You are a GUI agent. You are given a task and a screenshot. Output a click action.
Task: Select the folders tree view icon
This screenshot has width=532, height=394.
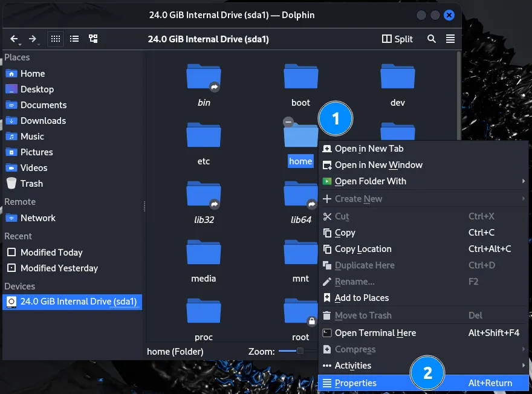click(x=92, y=39)
